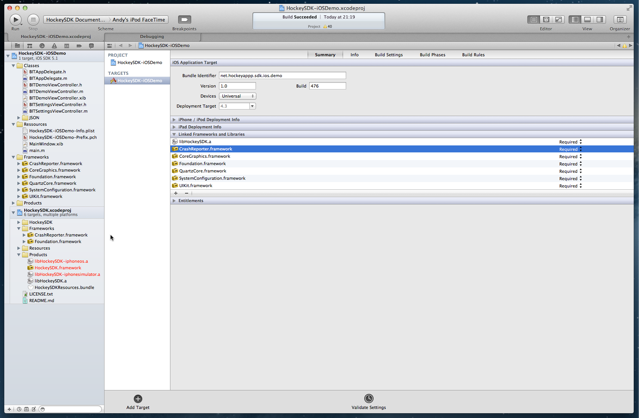Screen dimensions: 639x418
Task: Change Required stepper for UIKit.framework
Action: (x=580, y=186)
